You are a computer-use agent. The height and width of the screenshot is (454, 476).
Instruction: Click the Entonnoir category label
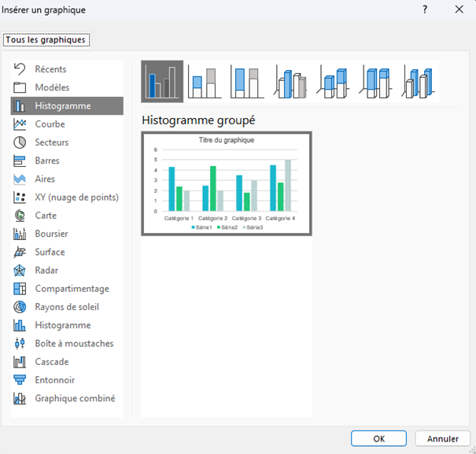[54, 380]
